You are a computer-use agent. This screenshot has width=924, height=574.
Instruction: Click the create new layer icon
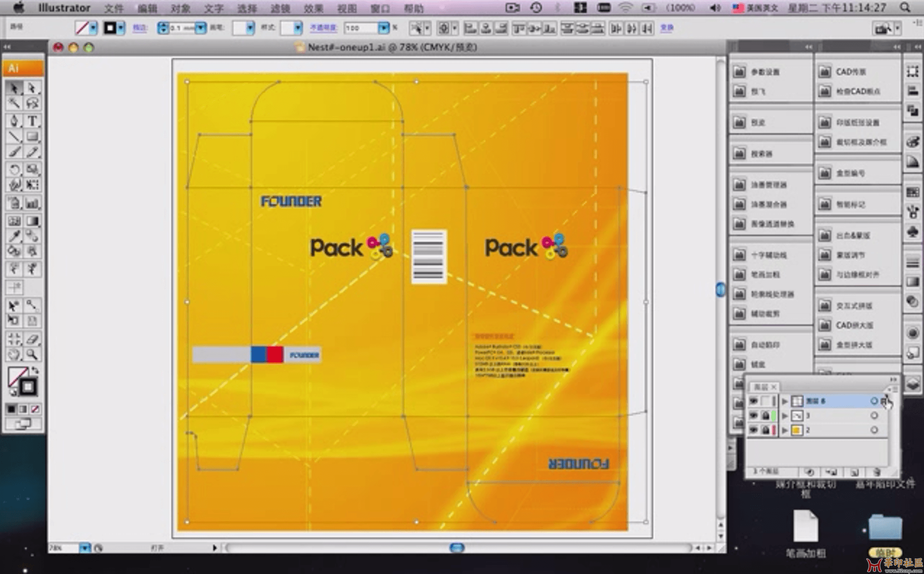click(854, 472)
